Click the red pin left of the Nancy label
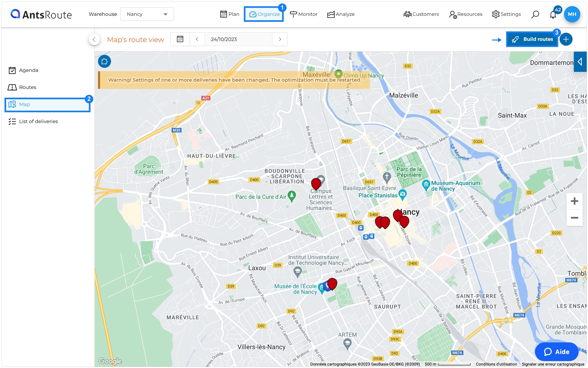This screenshot has height=368, width=588. (x=397, y=215)
